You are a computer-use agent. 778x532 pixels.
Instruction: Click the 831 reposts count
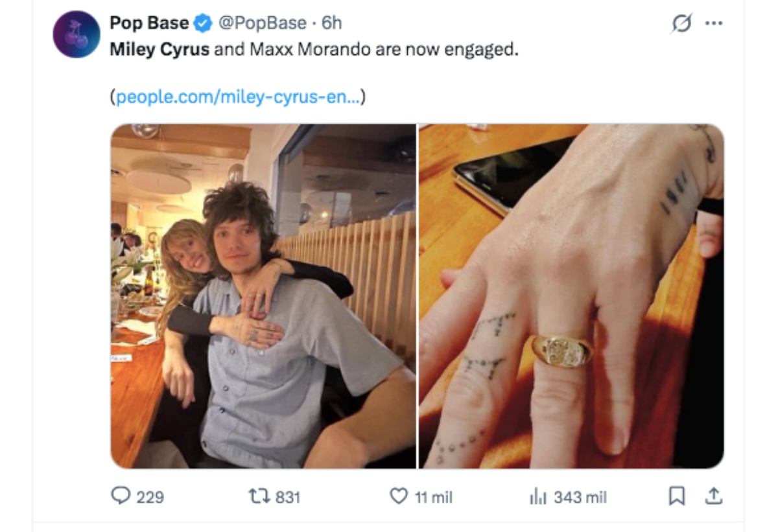(x=288, y=497)
